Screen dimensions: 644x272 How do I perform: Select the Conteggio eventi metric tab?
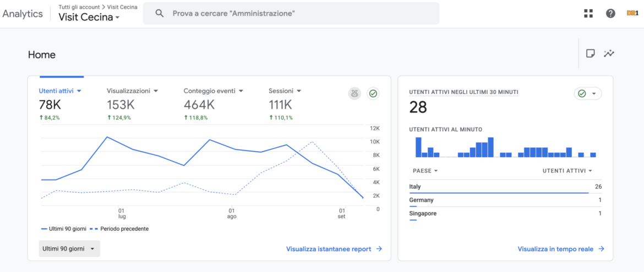214,91
